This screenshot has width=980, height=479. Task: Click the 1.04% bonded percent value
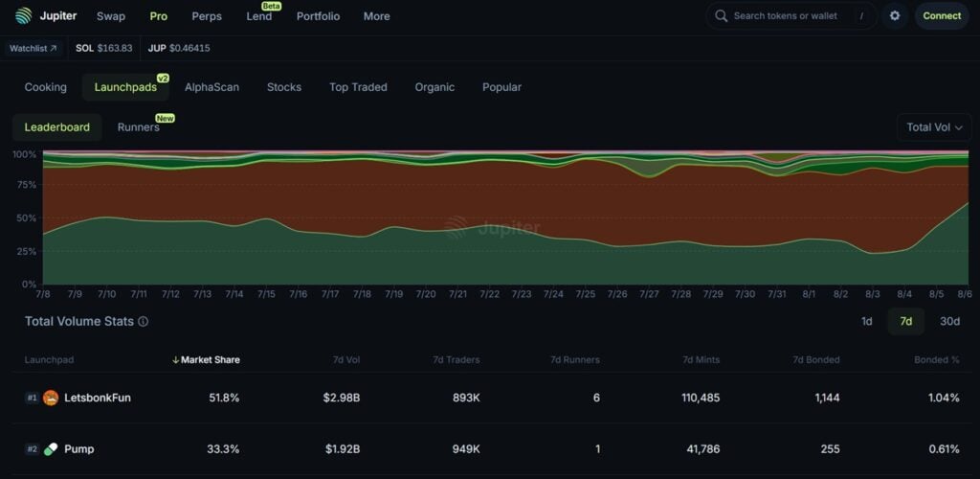tap(943, 398)
